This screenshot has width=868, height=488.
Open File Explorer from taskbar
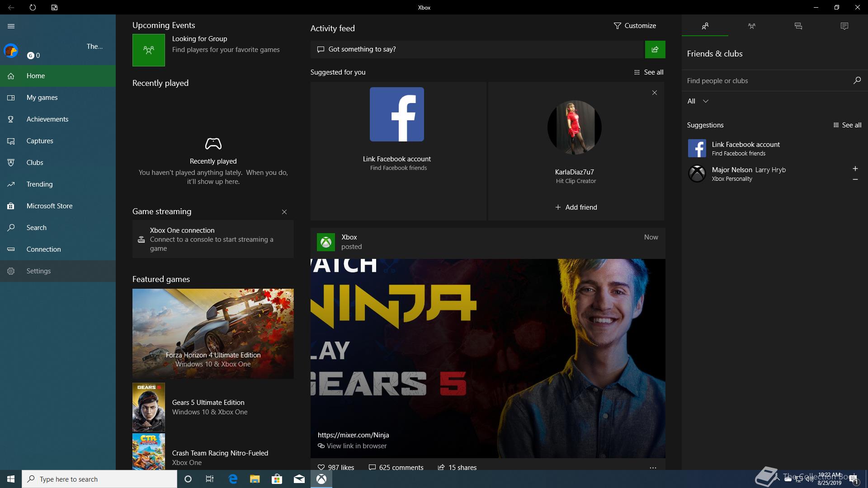click(255, 479)
